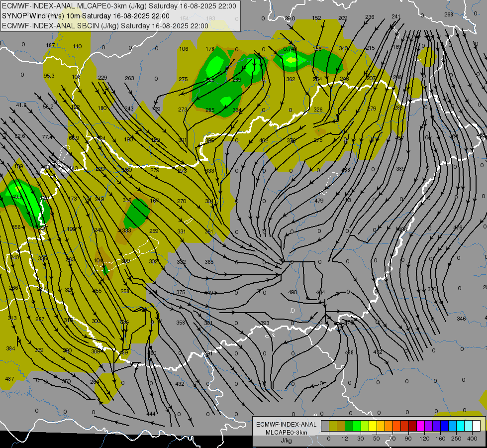The image size is (487, 448).
Task: Click the map value 187
Action: [50, 45]
